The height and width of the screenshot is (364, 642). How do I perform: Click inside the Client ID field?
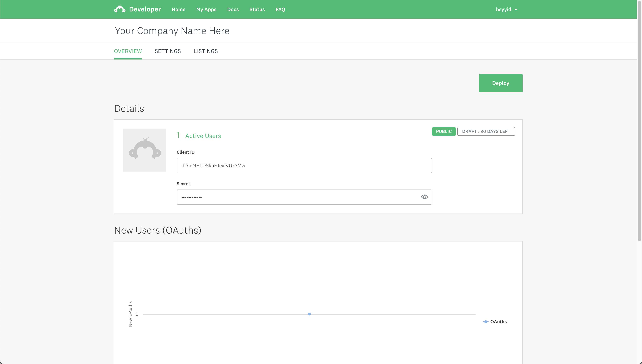[x=304, y=166]
